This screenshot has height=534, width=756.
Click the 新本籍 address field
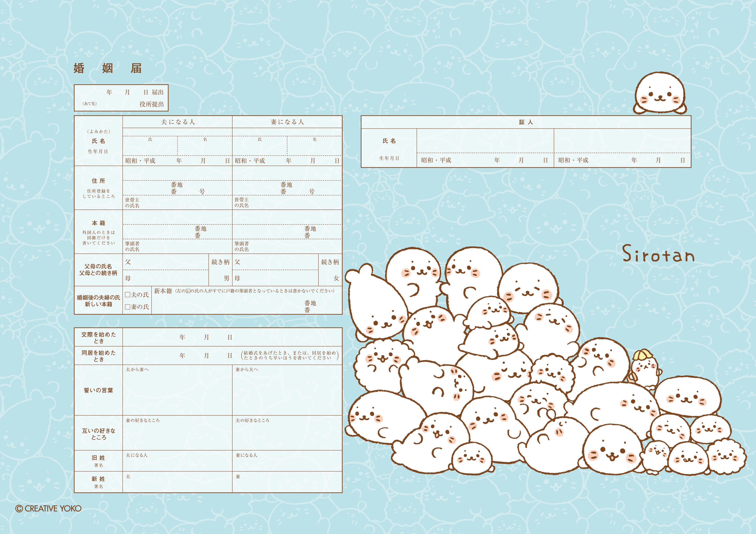tap(231, 304)
